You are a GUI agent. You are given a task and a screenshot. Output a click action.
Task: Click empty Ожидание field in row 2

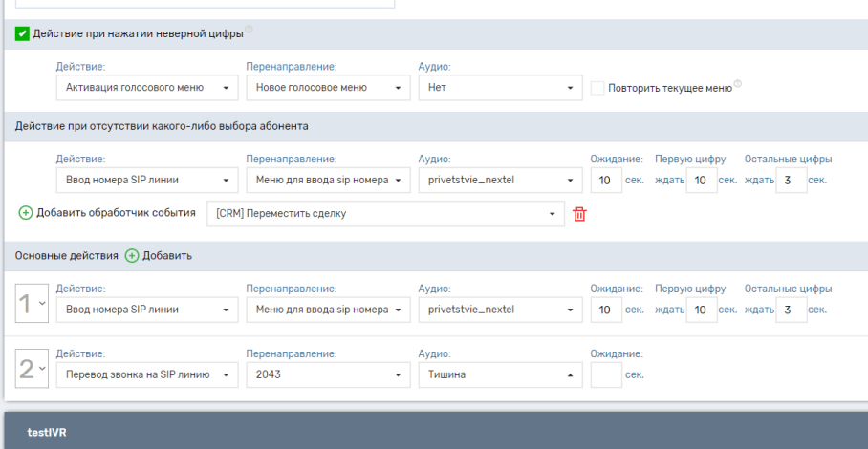(x=605, y=375)
